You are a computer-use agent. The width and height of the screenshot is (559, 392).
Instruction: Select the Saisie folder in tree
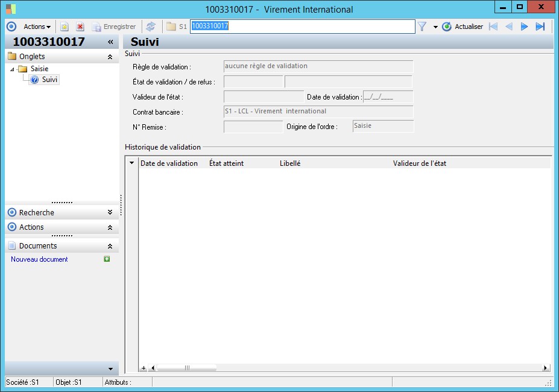click(39, 69)
